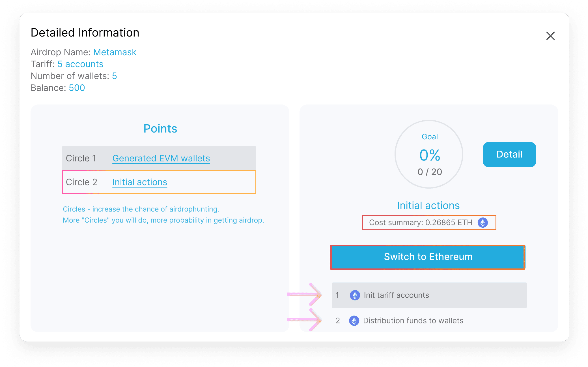Viewport: 588px width, 367px height.
Task: Open the underlined Initial actions link in Circle 2
Action: [140, 182]
